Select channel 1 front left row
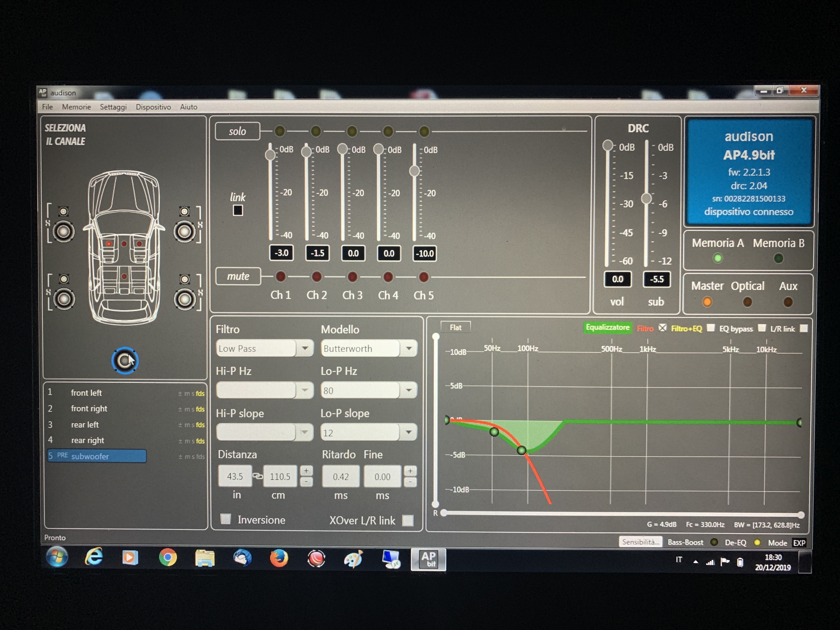840x630 pixels. coord(126,393)
